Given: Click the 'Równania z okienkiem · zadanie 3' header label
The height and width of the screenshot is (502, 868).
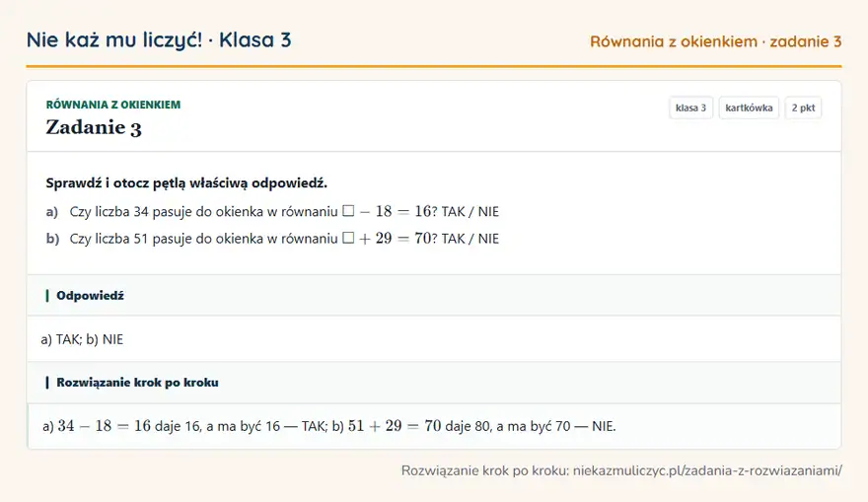Looking at the screenshot, I should (x=716, y=41).
